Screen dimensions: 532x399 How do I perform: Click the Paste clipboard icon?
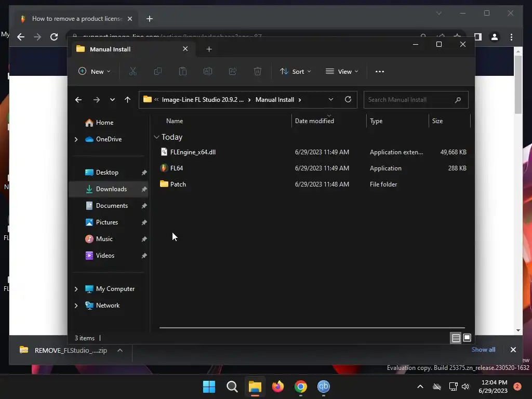click(182, 71)
